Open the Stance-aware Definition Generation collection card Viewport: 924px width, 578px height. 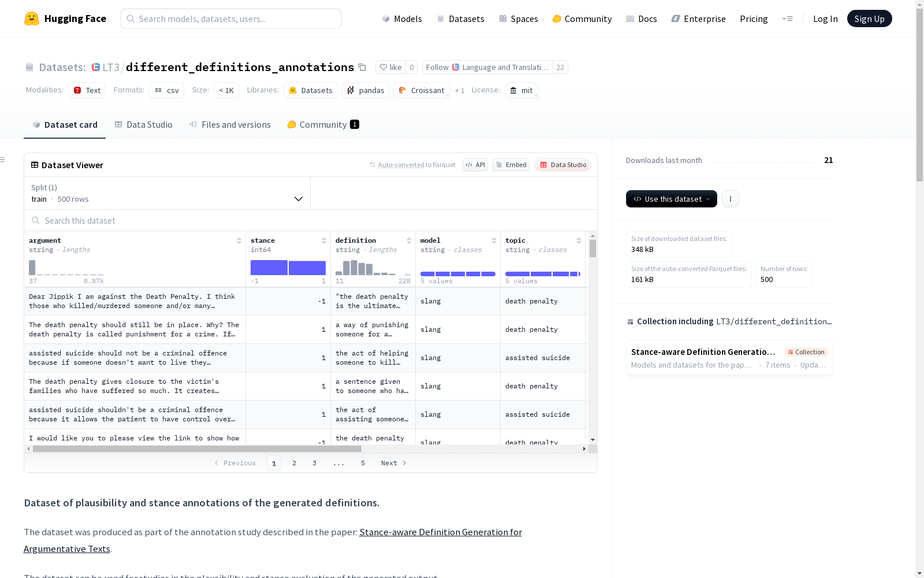coord(729,358)
